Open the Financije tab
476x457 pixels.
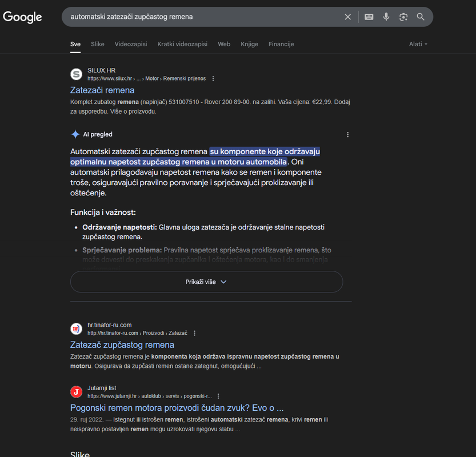pyautogui.click(x=281, y=45)
